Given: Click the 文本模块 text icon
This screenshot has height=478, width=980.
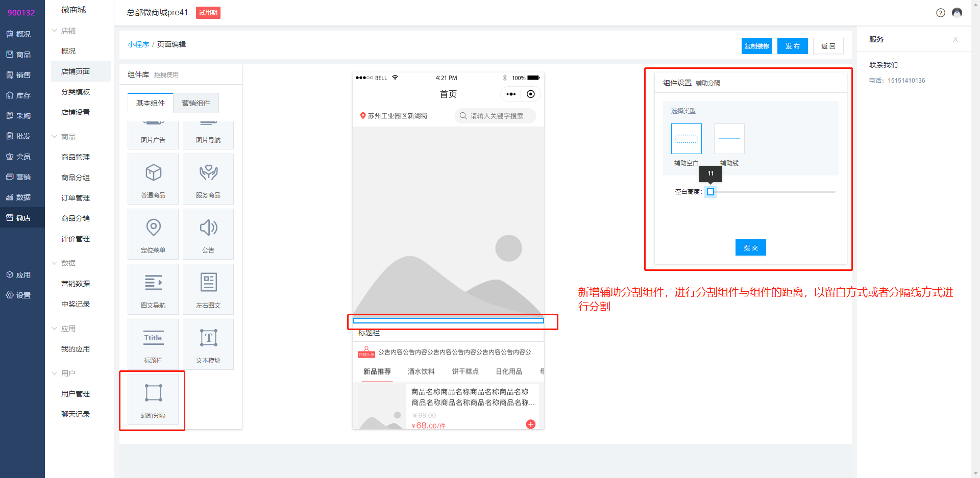Looking at the screenshot, I should point(208,338).
